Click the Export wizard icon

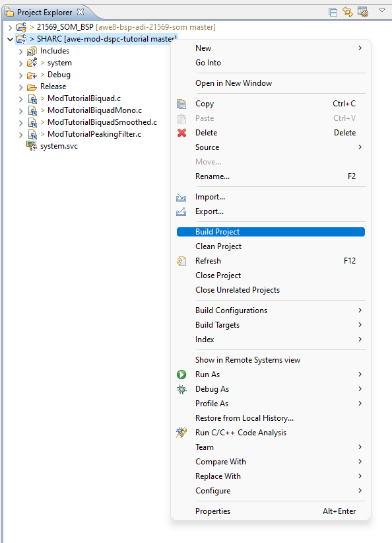pos(183,211)
